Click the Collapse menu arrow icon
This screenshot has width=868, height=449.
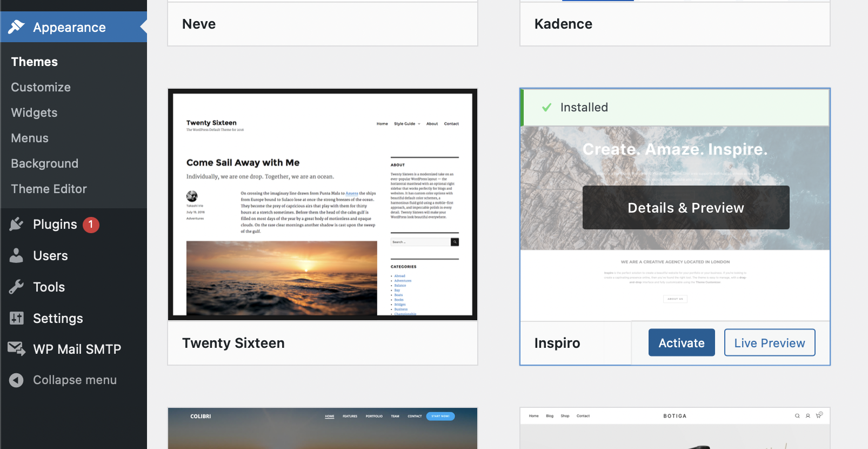[x=17, y=380]
